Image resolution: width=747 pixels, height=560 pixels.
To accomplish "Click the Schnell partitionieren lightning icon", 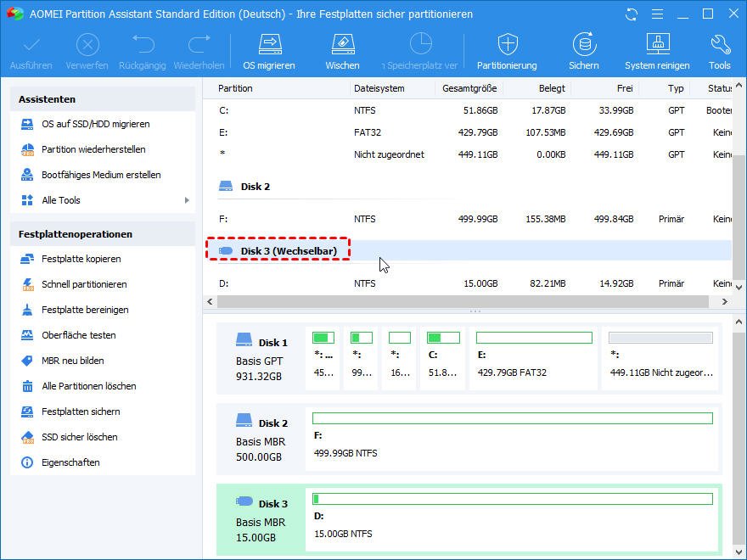I will (27, 284).
